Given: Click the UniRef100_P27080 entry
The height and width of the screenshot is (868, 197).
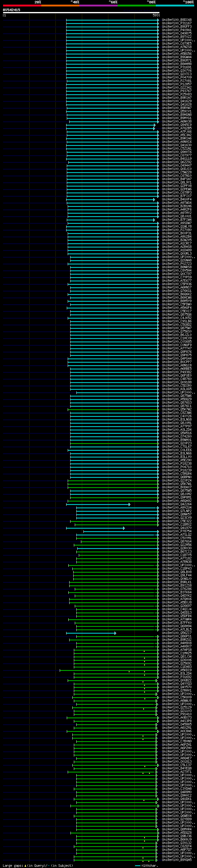Looking at the screenshot, I should coord(177,230).
